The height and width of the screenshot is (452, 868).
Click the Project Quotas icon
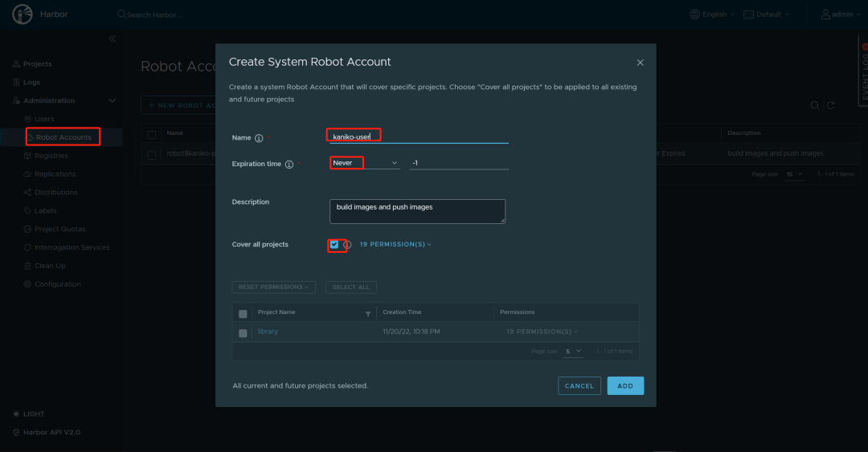coord(27,229)
